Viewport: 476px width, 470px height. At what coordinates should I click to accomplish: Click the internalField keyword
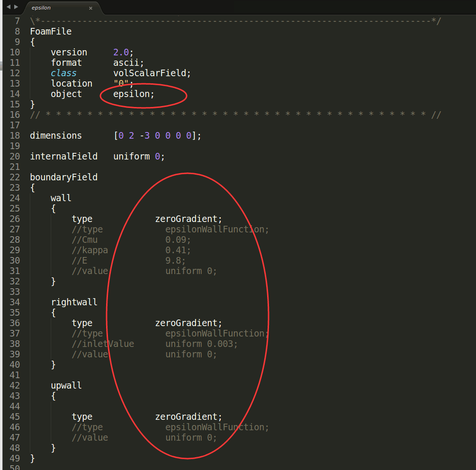click(x=63, y=156)
